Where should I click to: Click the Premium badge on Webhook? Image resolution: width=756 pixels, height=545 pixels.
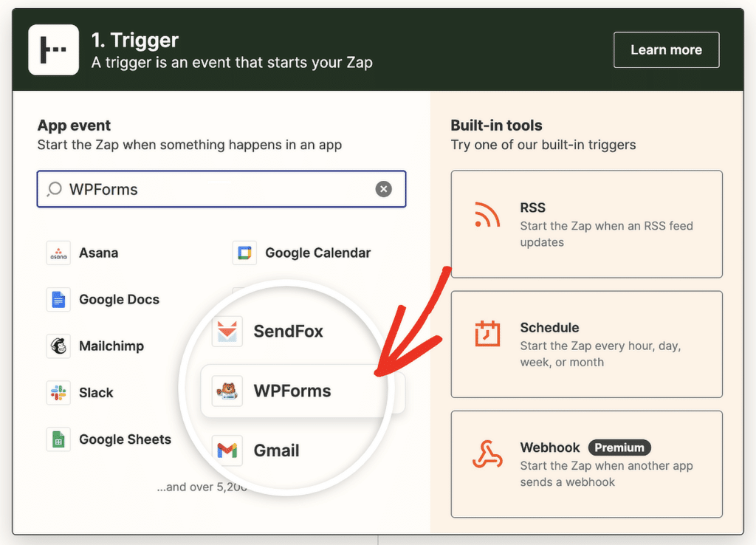pyautogui.click(x=619, y=448)
